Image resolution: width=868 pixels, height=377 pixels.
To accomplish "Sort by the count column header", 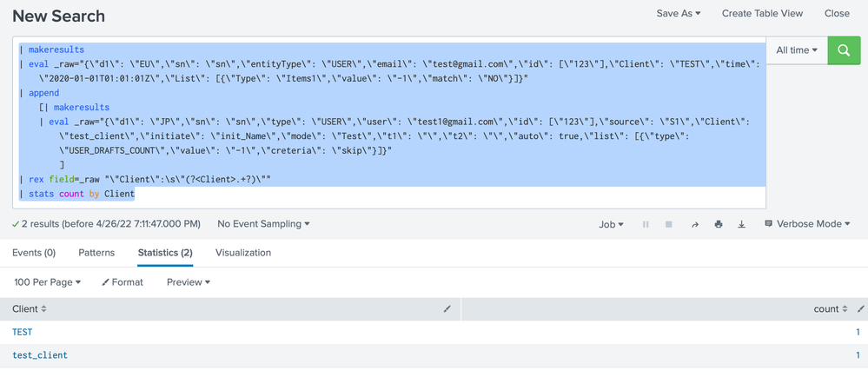I will click(x=831, y=308).
